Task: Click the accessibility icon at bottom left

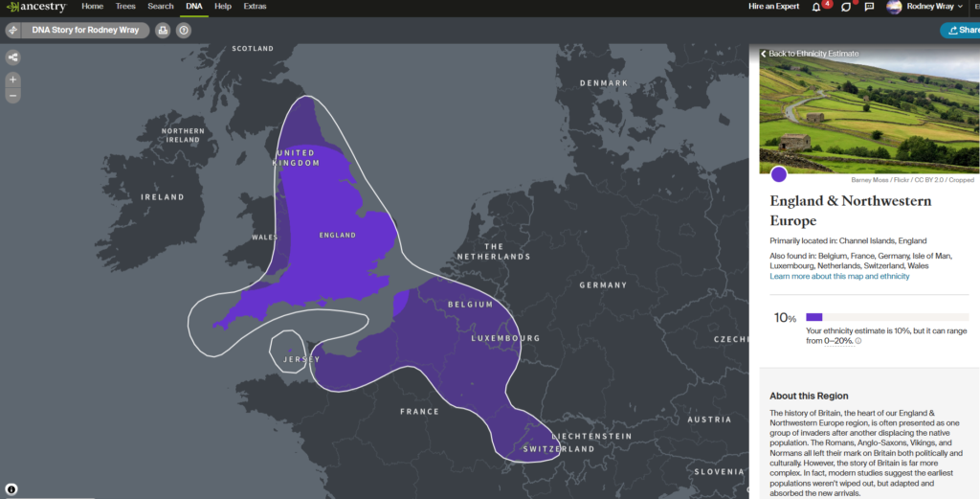Action: point(11,488)
